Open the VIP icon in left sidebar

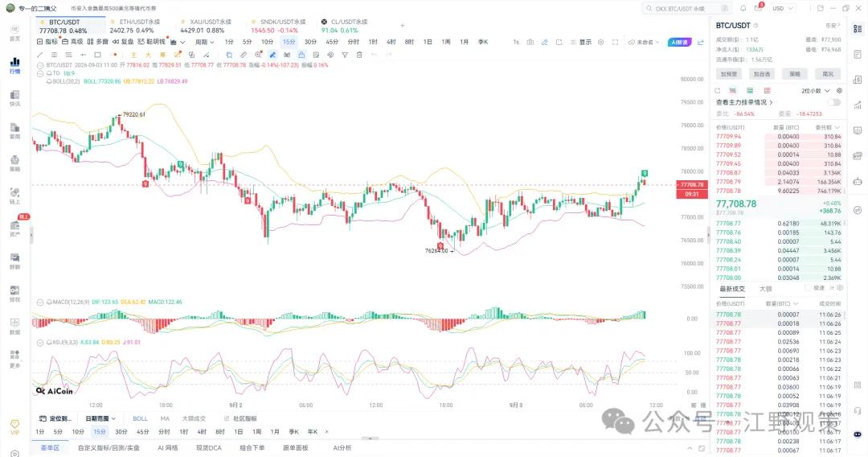click(x=15, y=427)
